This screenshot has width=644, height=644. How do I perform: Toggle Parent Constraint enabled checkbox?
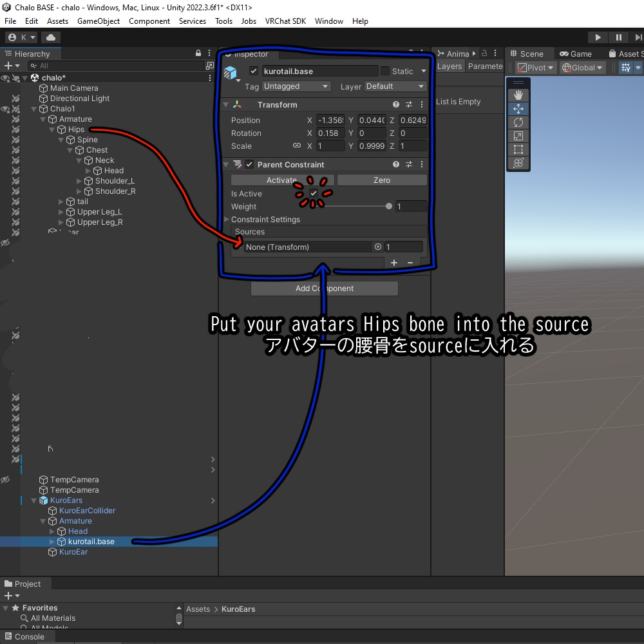tap(249, 164)
